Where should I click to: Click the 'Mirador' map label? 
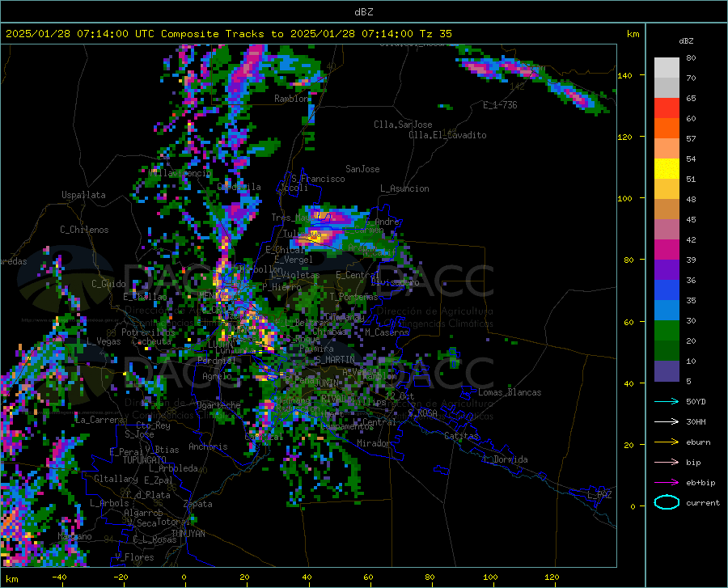[x=374, y=443]
